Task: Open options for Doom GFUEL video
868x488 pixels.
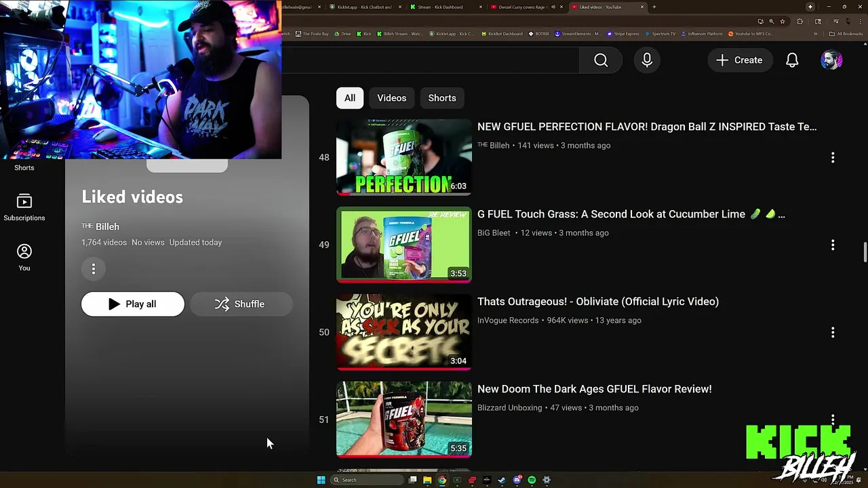Action: point(833,420)
